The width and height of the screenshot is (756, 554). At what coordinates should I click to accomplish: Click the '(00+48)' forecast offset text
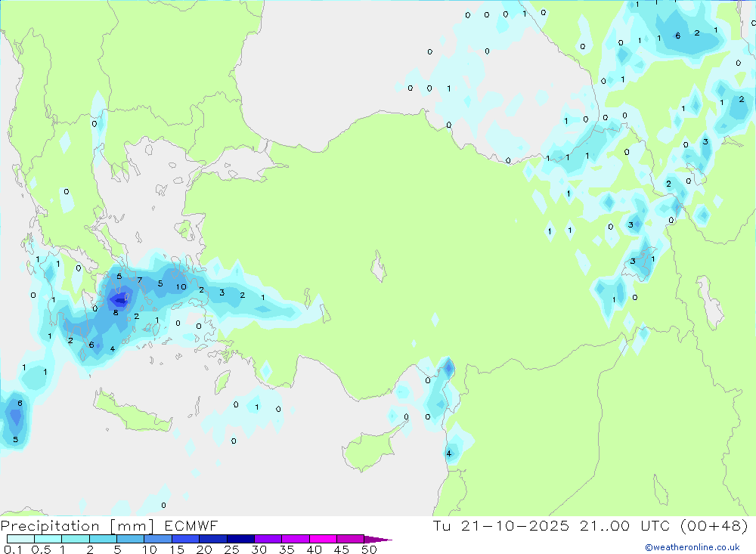click(x=714, y=526)
